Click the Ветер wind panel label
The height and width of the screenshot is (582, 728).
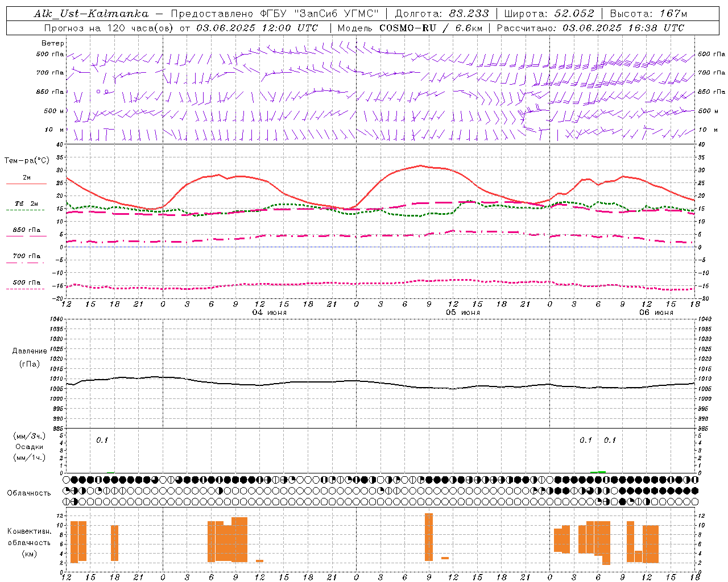(x=53, y=43)
